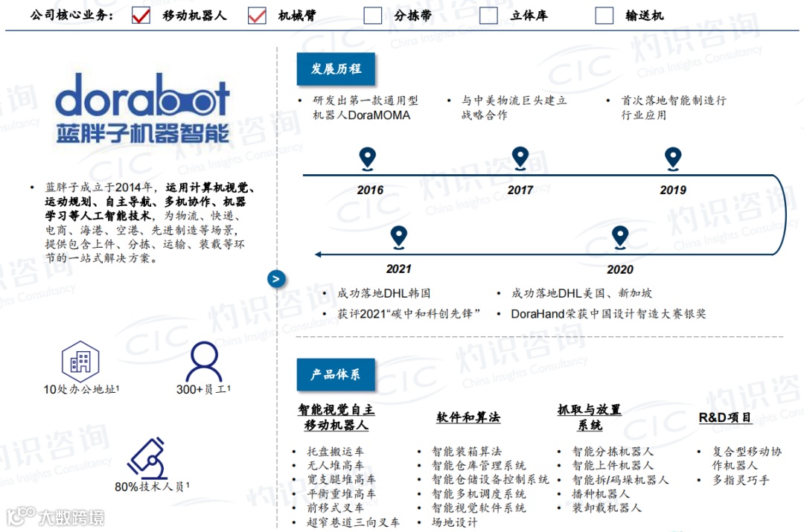
Task: Click 智能拆/码垛机器人 list item
Action: [x=620, y=480]
